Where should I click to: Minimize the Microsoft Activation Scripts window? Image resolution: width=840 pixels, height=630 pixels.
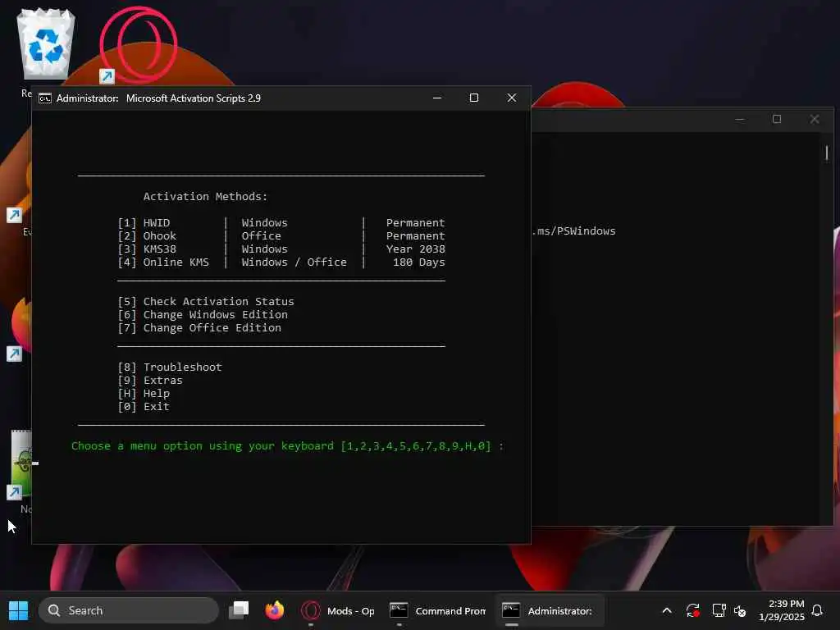point(437,98)
